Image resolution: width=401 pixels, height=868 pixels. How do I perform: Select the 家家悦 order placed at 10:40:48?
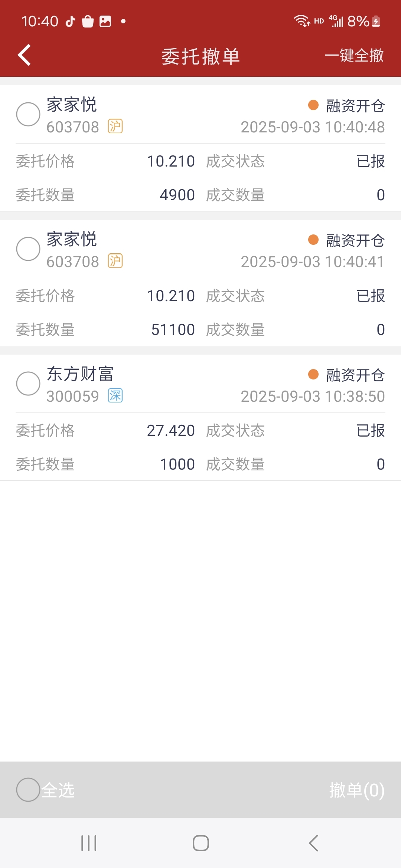pos(28,114)
